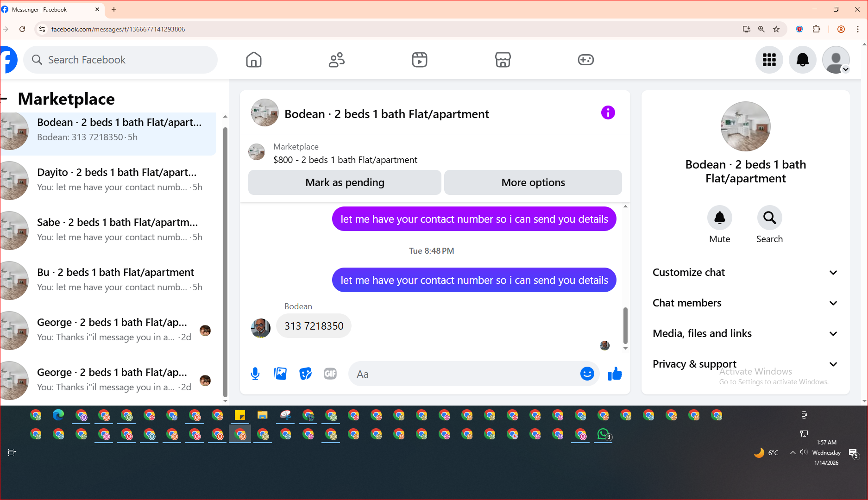Open the Facebook Home icon
Image resolution: width=868 pixels, height=500 pixels.
pyautogui.click(x=254, y=60)
